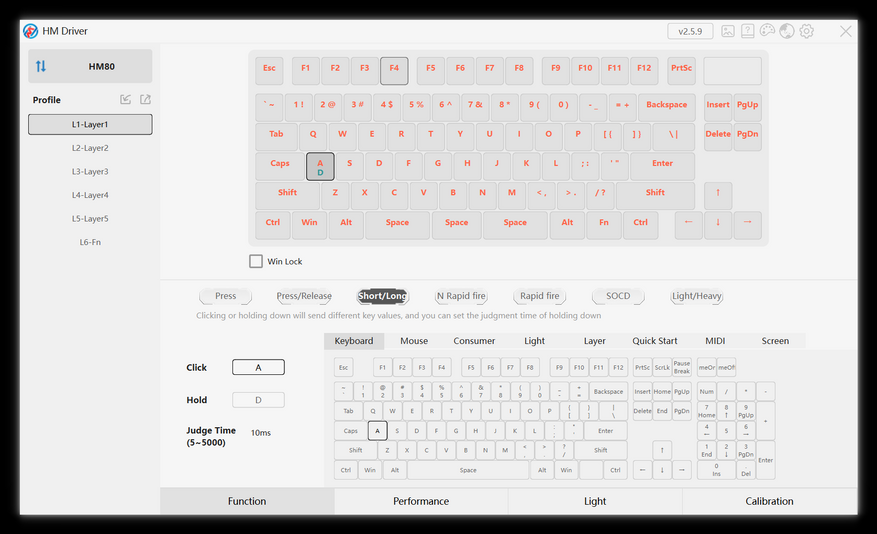Open the gear settings icon
The width and height of the screenshot is (877, 534).
pyautogui.click(x=807, y=31)
